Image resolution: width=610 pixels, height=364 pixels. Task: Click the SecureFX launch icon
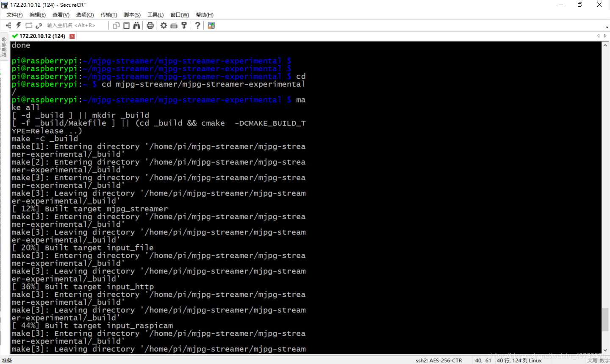tap(211, 25)
